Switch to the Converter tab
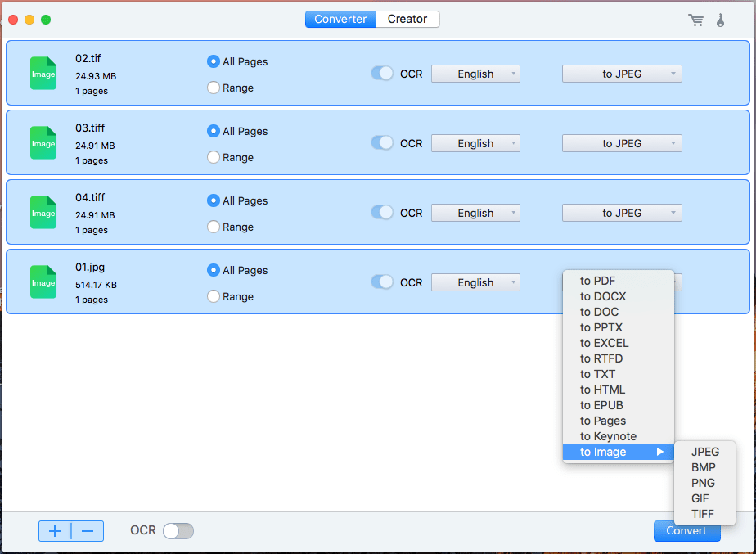756x554 pixels. coord(340,20)
